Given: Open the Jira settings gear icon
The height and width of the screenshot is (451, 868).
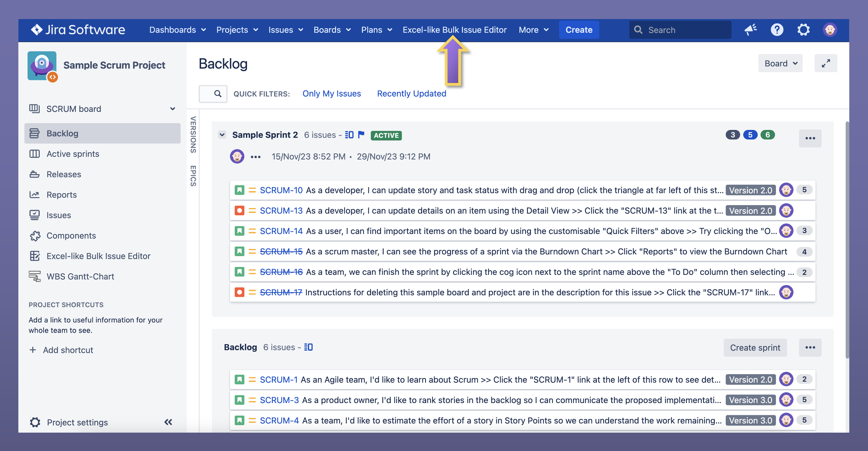Looking at the screenshot, I should click(x=803, y=30).
